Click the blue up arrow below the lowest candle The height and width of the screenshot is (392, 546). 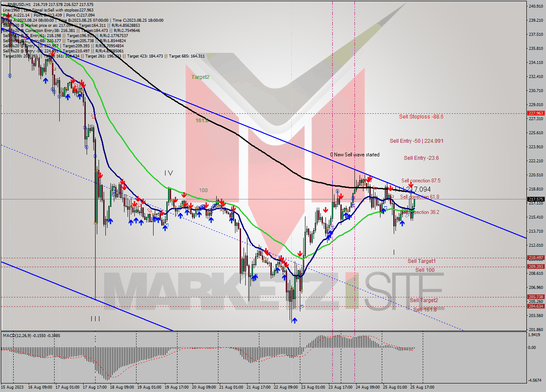295,320
